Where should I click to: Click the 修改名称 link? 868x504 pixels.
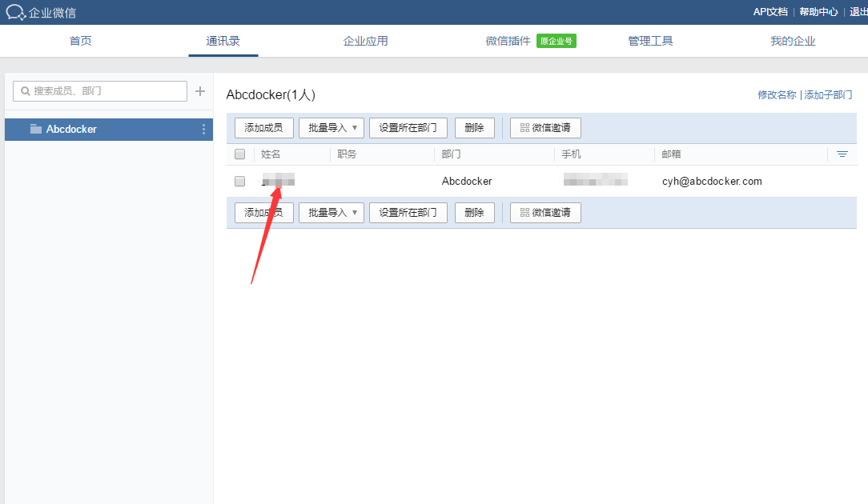coord(777,94)
